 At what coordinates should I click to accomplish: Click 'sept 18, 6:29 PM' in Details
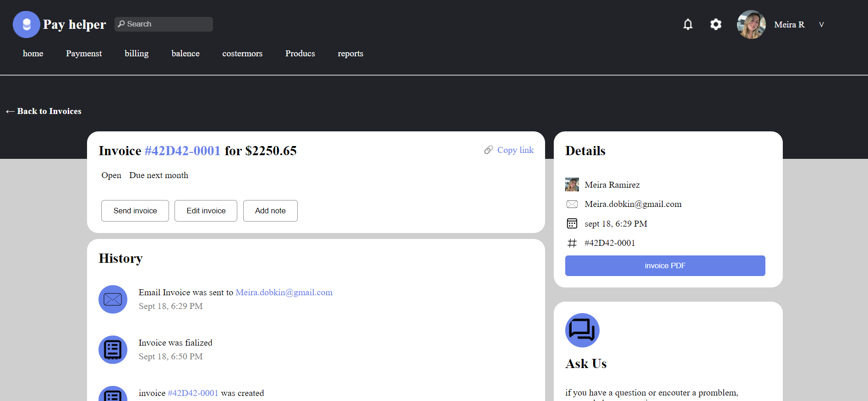pos(616,224)
